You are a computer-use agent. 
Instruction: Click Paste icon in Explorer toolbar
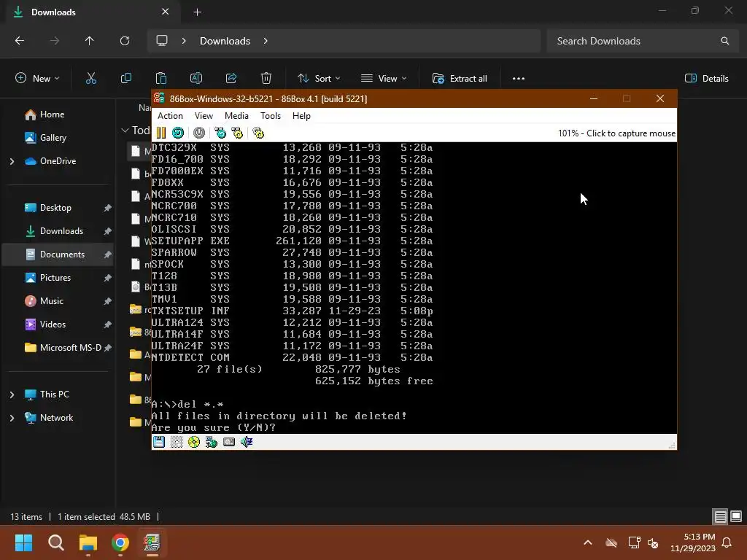pyautogui.click(x=161, y=79)
